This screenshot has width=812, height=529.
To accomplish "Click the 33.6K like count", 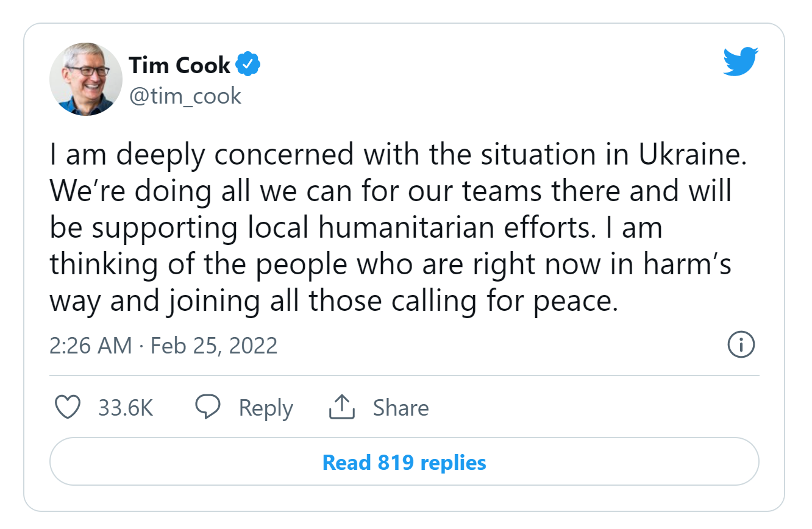I will (x=126, y=407).
